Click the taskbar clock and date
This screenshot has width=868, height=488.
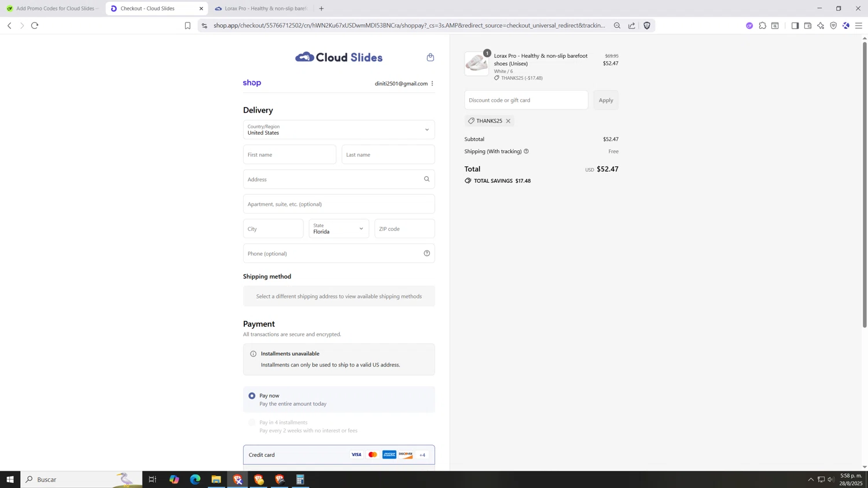click(x=851, y=479)
